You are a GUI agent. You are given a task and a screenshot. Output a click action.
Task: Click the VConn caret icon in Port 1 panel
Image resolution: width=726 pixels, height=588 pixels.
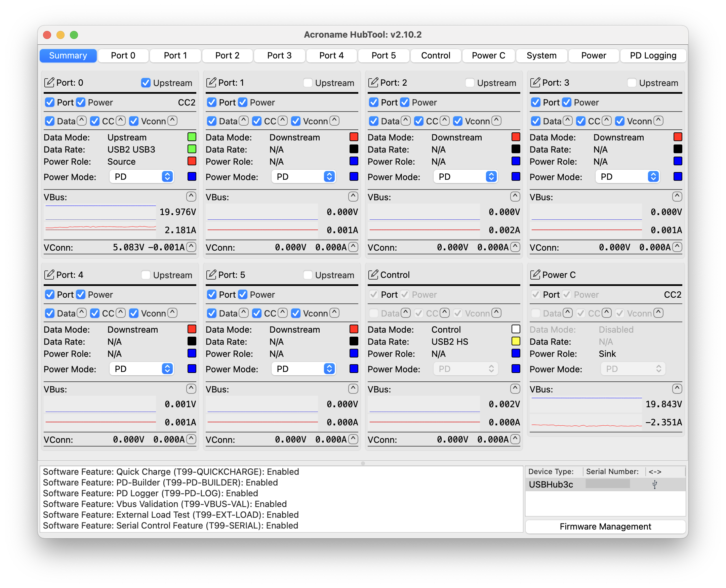point(353,247)
